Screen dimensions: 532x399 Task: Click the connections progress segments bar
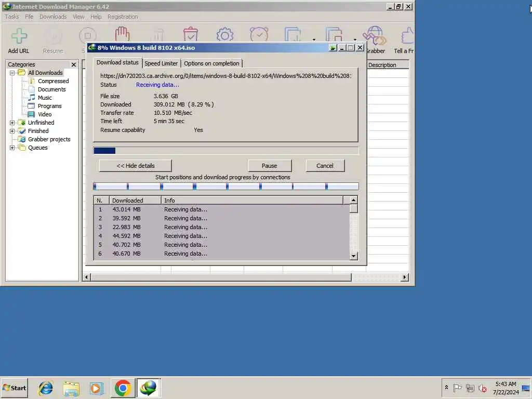(x=225, y=187)
